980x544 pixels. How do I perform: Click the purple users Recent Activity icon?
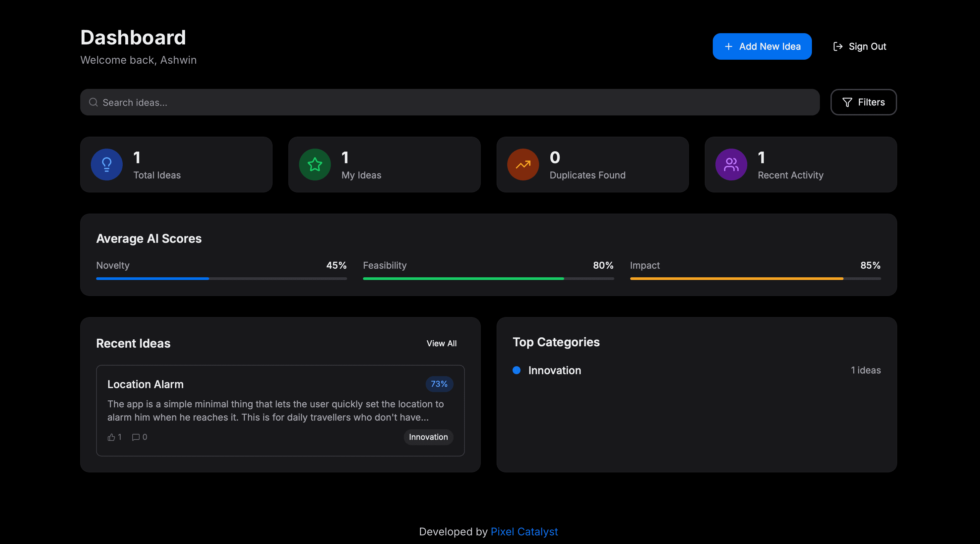pos(731,165)
